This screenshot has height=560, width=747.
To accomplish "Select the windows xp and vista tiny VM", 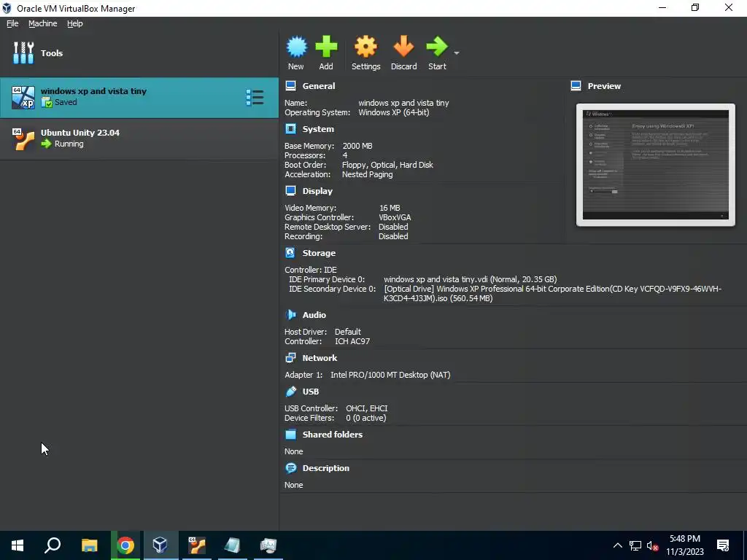I will pyautogui.click(x=139, y=98).
